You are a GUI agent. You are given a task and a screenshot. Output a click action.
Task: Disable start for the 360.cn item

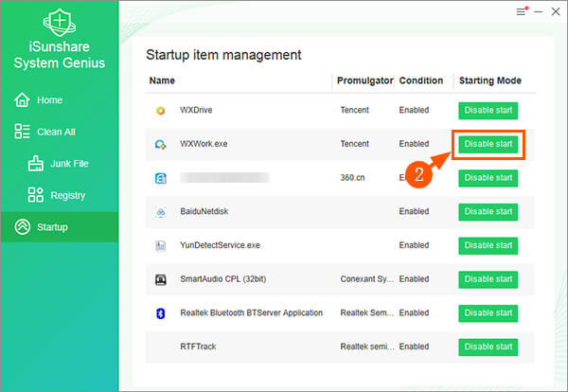coord(488,178)
